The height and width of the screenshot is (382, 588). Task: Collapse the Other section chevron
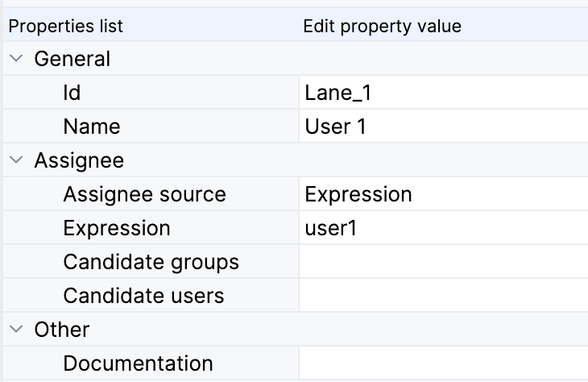point(16,330)
